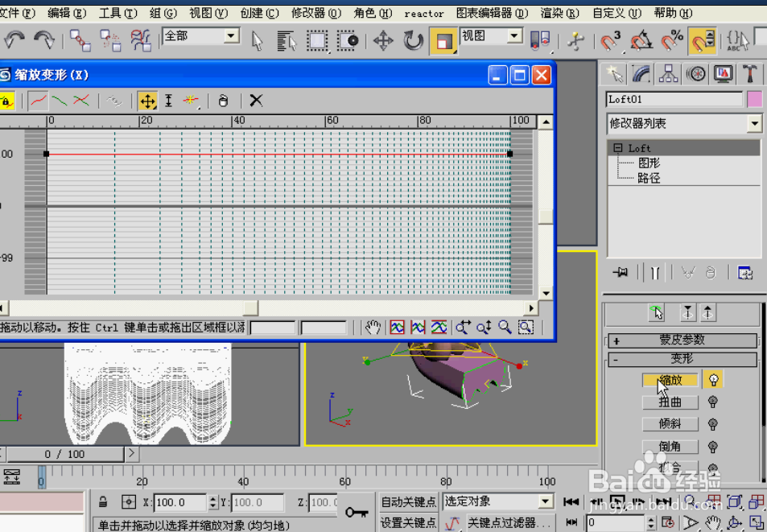Toggle the 扭曲 deformation light bulb
The height and width of the screenshot is (532, 767).
713,402
